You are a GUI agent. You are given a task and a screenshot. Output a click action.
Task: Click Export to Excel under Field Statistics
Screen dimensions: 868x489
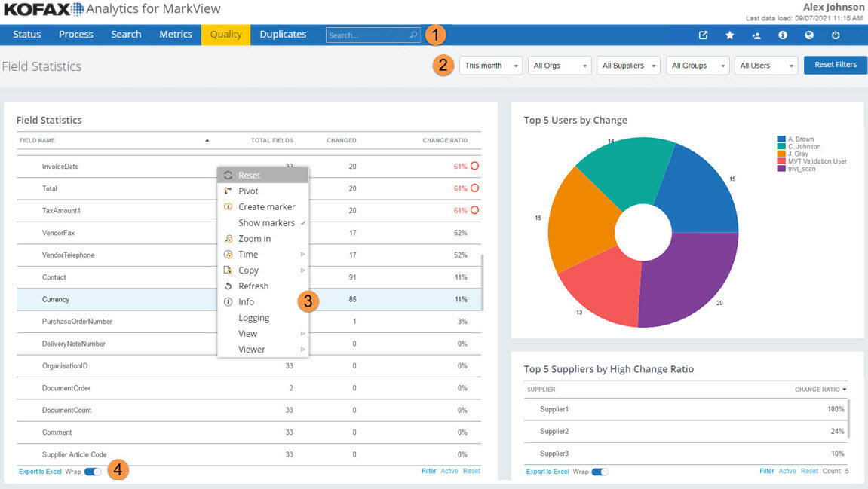(x=40, y=472)
